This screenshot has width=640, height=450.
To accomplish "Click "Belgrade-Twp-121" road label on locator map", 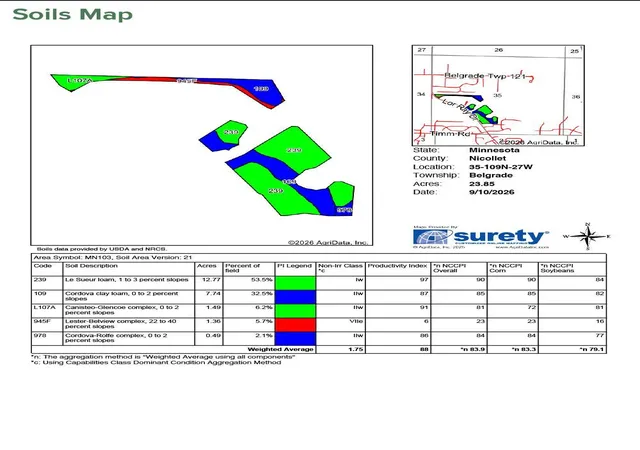I will [x=485, y=76].
